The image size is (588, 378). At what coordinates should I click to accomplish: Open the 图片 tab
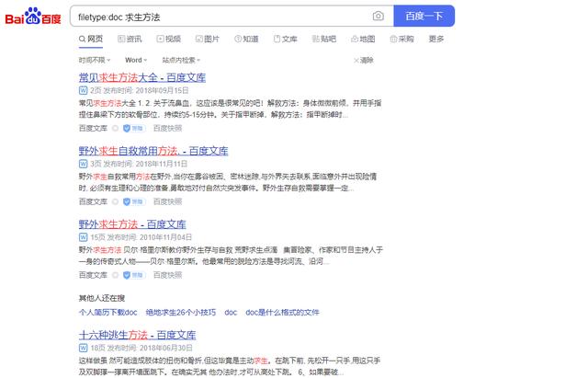(x=208, y=39)
